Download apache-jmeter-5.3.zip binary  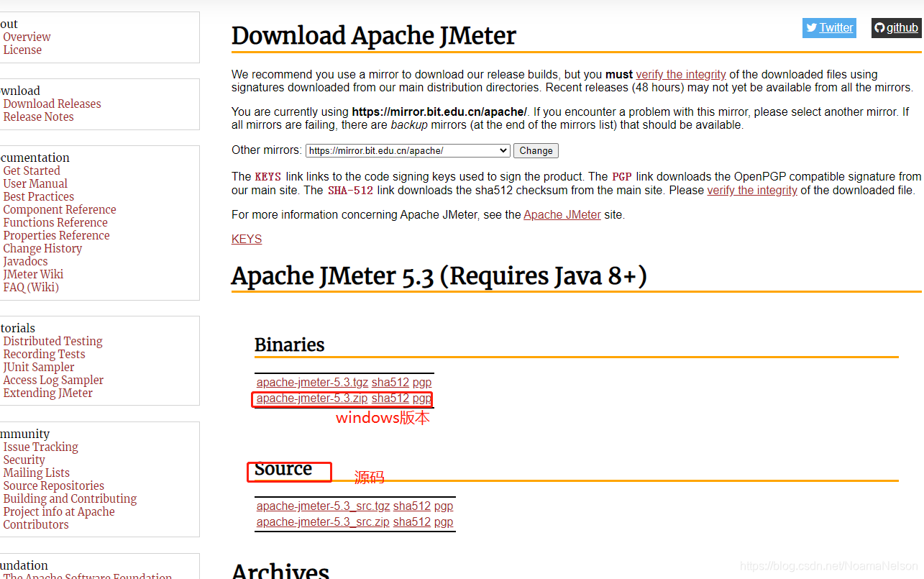point(312,398)
